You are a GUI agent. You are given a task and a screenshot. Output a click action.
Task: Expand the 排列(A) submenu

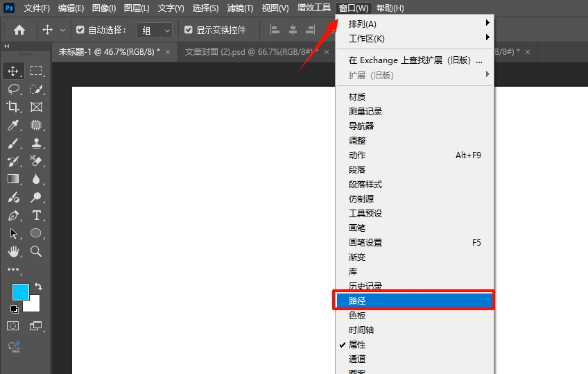click(415, 24)
